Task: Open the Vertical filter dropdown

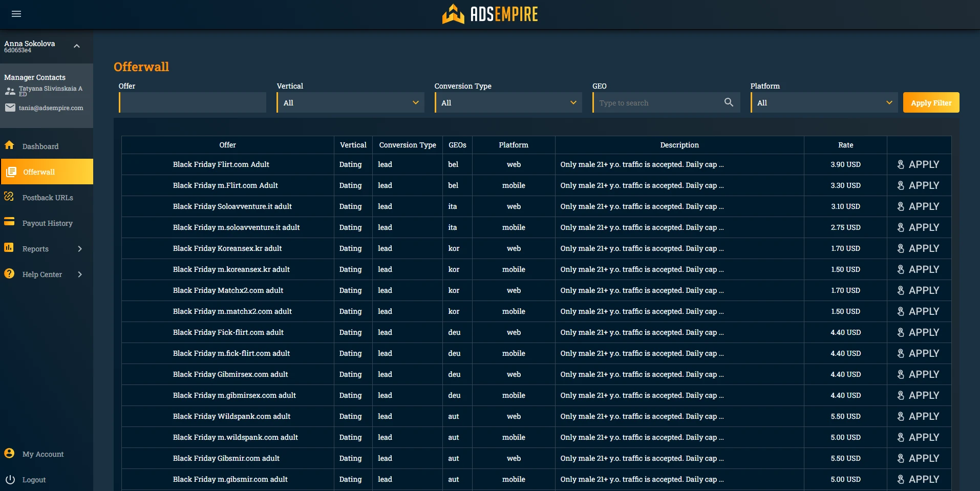Action: coord(350,102)
